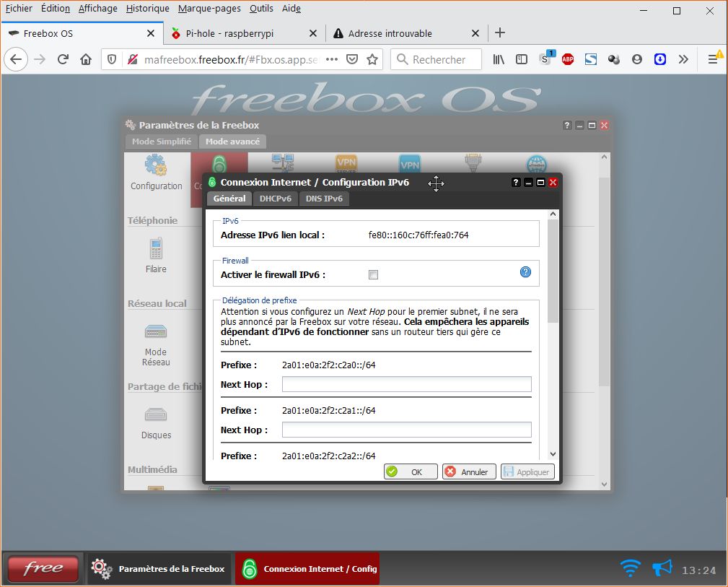Click the Appliquer button

pyautogui.click(x=527, y=471)
